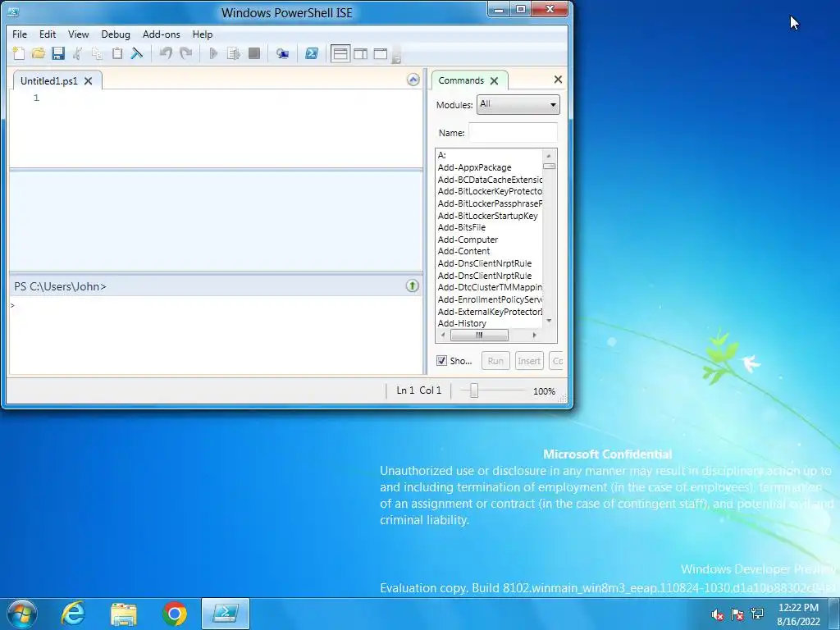Image resolution: width=840 pixels, height=630 pixels.
Task: Open the Help menu
Action: point(202,34)
